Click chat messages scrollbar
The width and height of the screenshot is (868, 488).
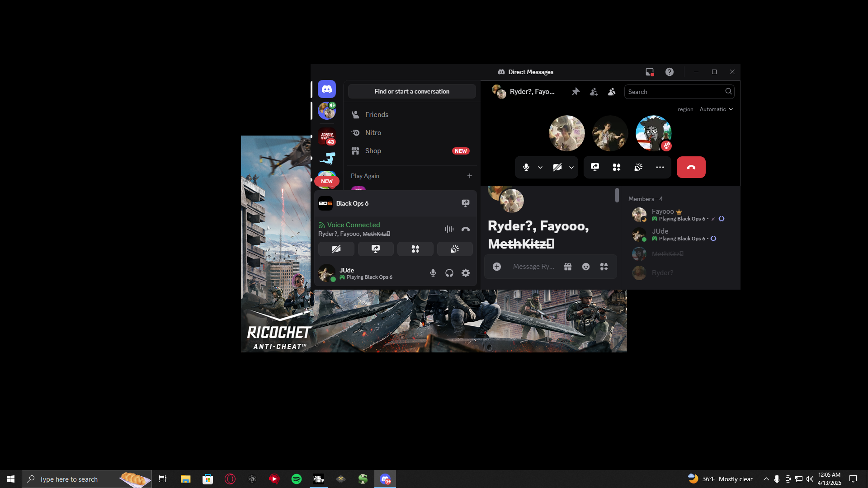617,195
